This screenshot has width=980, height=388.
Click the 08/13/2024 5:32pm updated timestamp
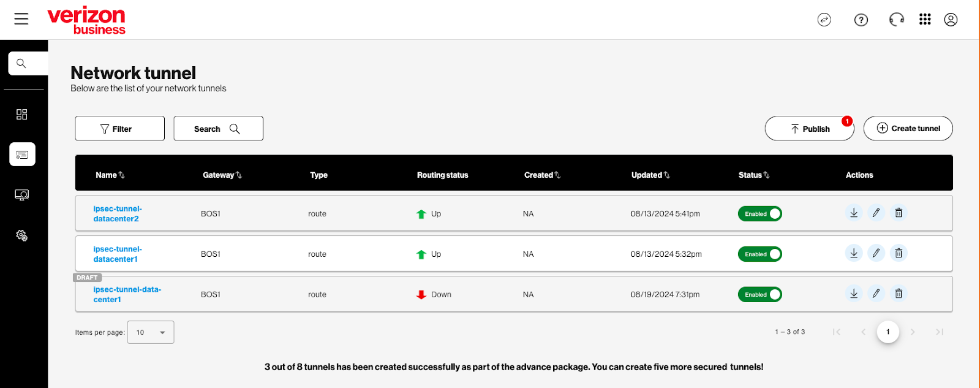tap(666, 254)
